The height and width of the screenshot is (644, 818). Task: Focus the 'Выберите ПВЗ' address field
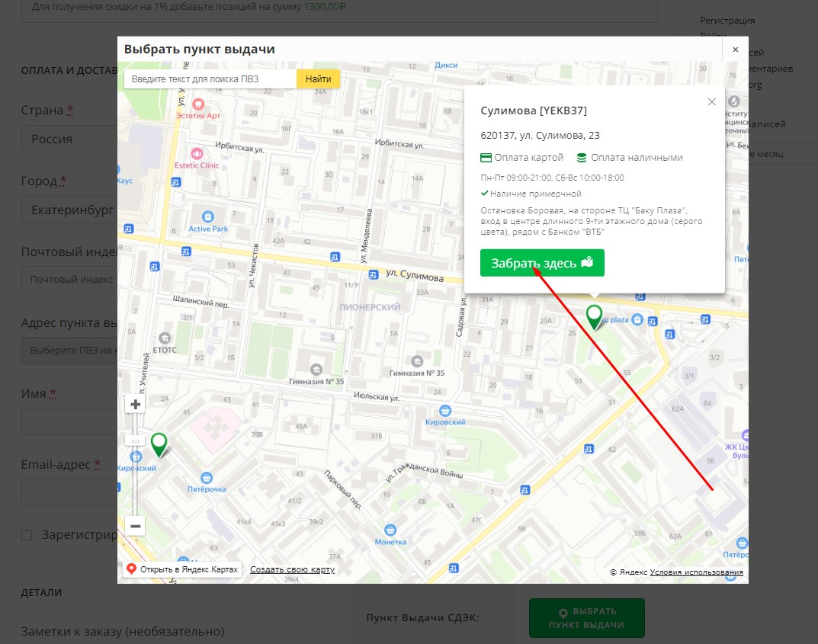coord(69,351)
